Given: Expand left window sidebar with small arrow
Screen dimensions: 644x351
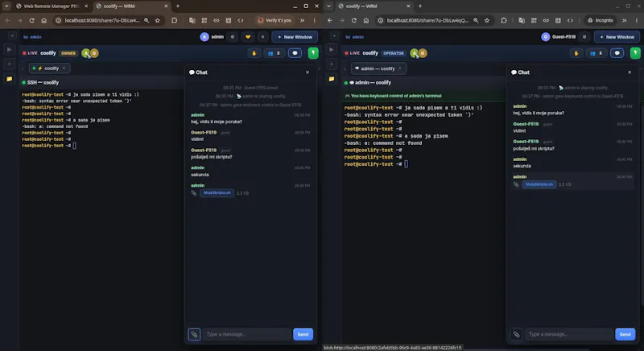Looking at the screenshot, I should (12, 35).
